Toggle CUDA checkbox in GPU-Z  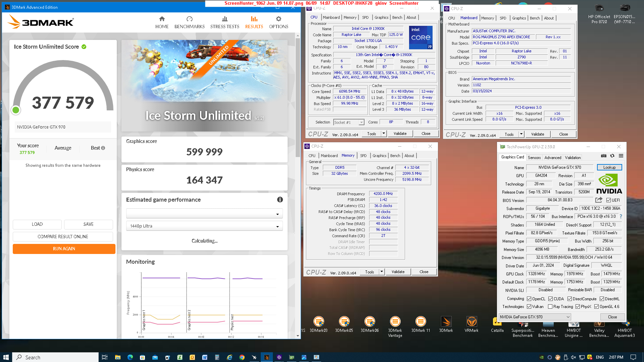[x=550, y=299]
